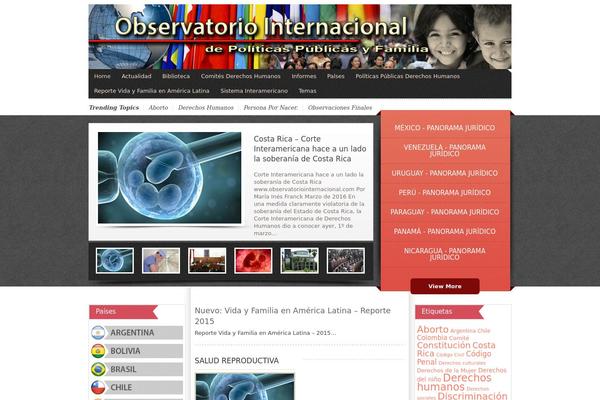Select the embryo cell slider thumbnail

115,261
